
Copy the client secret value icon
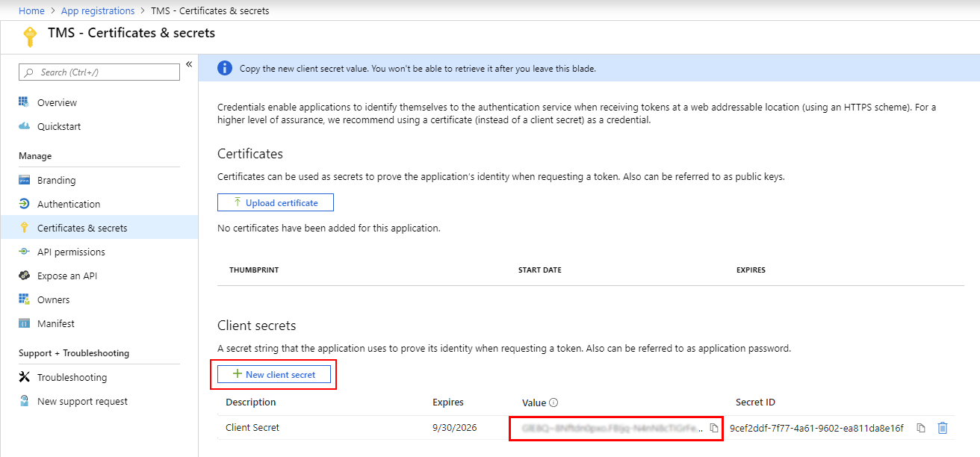click(714, 429)
